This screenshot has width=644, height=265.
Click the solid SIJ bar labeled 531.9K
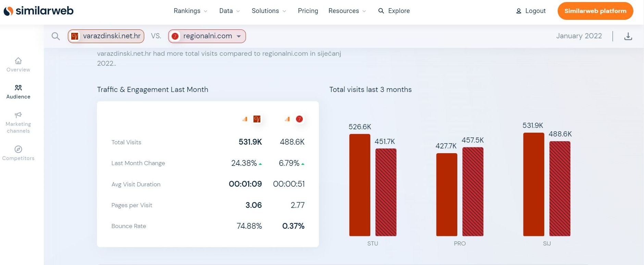[x=534, y=184]
